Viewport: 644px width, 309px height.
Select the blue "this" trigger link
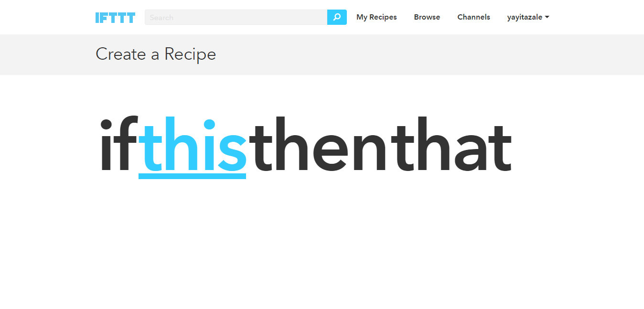click(x=192, y=146)
